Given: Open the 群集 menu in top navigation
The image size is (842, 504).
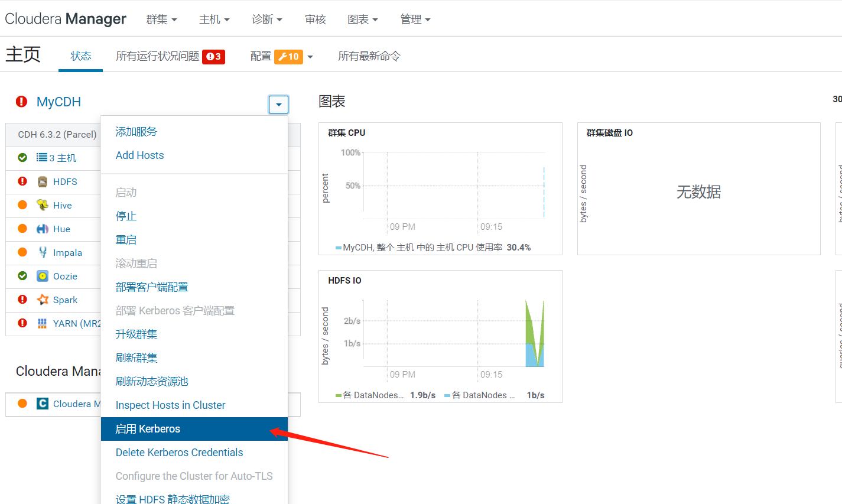Looking at the screenshot, I should (x=161, y=19).
